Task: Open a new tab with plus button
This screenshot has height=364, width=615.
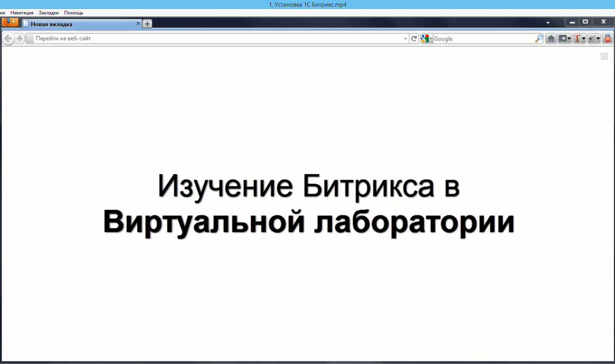Action: pos(147,24)
